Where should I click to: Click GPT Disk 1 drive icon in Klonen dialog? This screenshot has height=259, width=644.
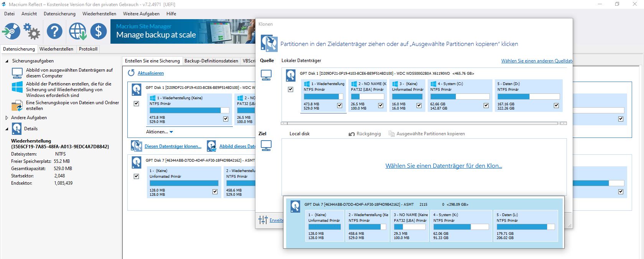291,75
